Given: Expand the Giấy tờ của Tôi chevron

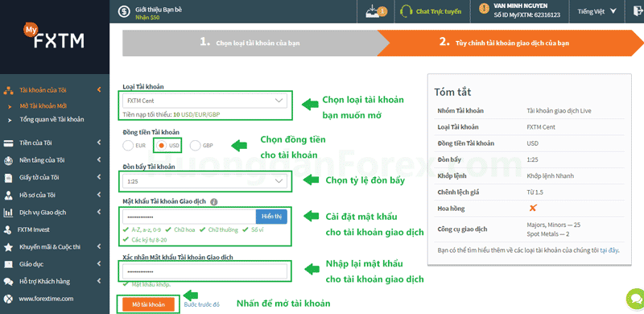Looking at the screenshot, I should [99, 177].
